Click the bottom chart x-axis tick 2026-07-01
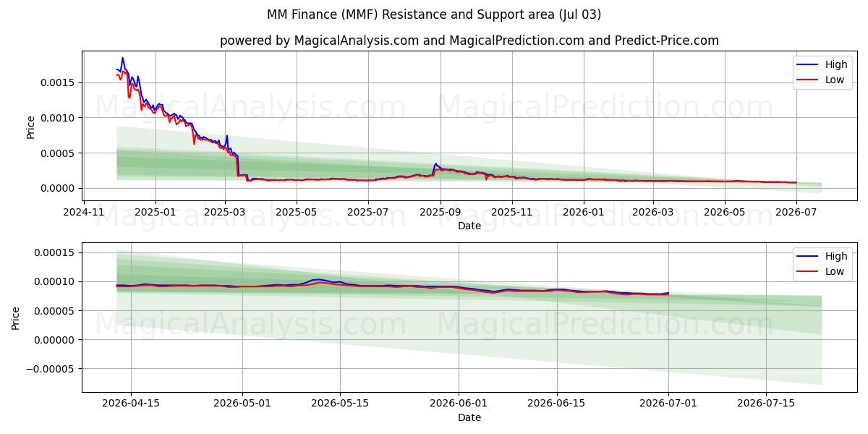 [669, 404]
